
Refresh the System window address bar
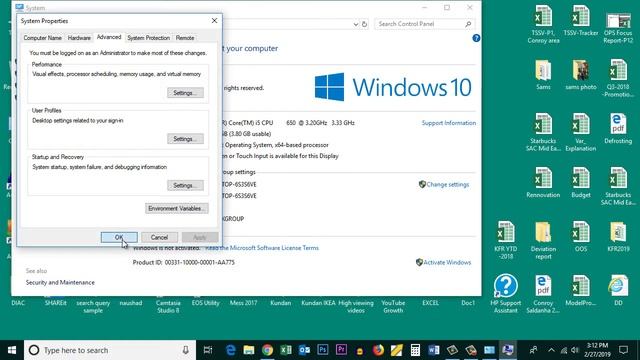tap(364, 24)
